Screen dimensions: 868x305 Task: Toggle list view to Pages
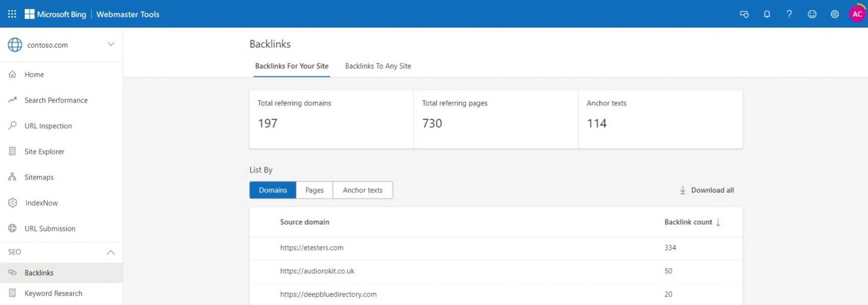pos(314,190)
